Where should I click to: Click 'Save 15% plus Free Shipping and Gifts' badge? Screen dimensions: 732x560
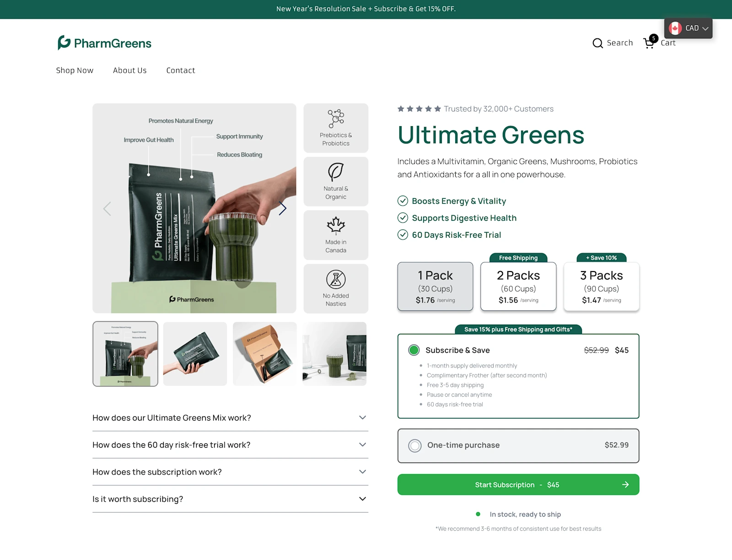point(518,330)
